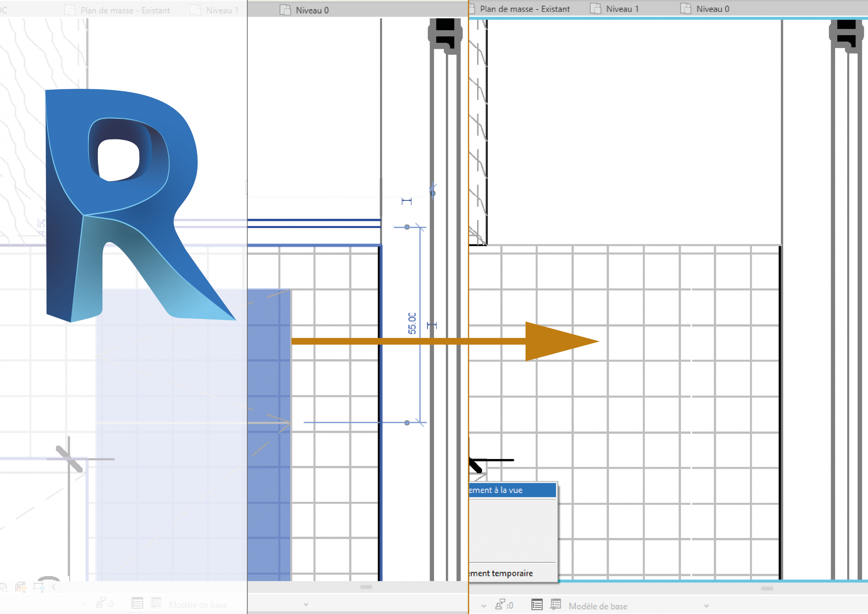Click the editing requests icon in right status bar

click(x=501, y=605)
